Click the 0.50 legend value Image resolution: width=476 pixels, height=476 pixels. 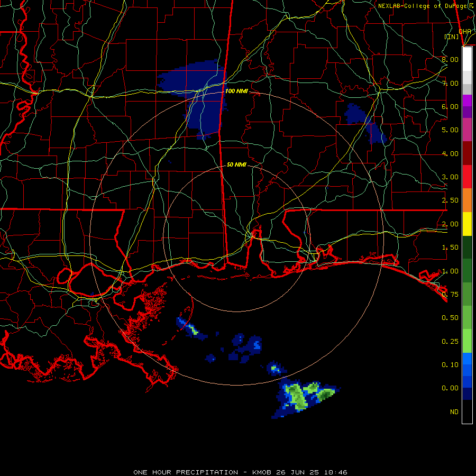450,318
